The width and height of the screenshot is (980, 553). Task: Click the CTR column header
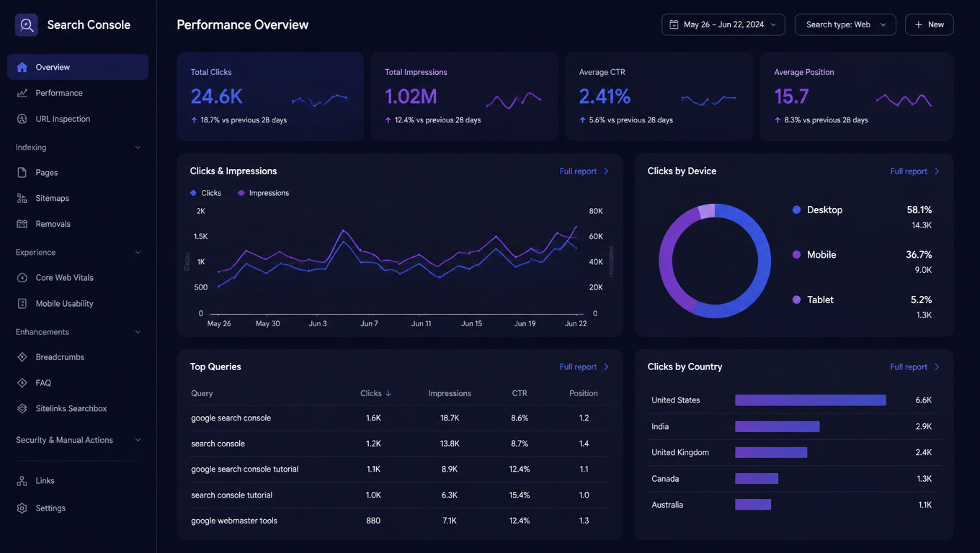click(x=520, y=394)
